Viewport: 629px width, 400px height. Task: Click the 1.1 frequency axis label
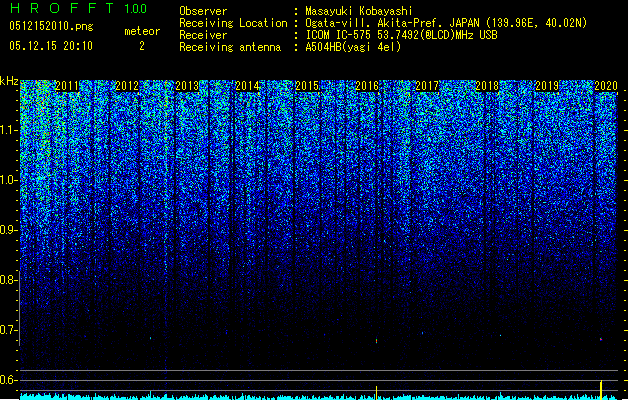point(8,130)
